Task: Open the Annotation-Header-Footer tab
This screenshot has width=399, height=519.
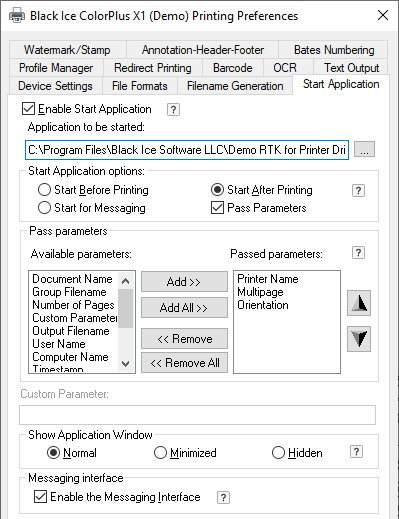Action: pyautogui.click(x=203, y=50)
